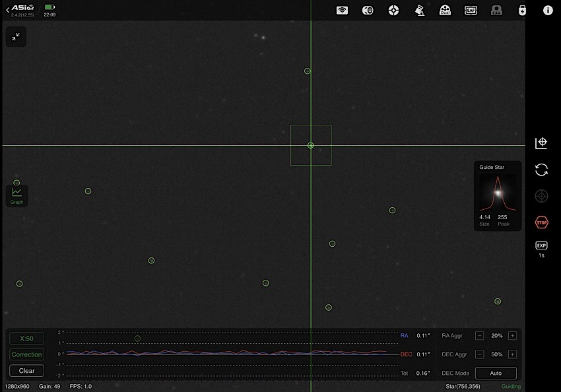This screenshot has height=392, width=561.
Task: Open the telescope mount settings
Action: pyautogui.click(x=419, y=10)
